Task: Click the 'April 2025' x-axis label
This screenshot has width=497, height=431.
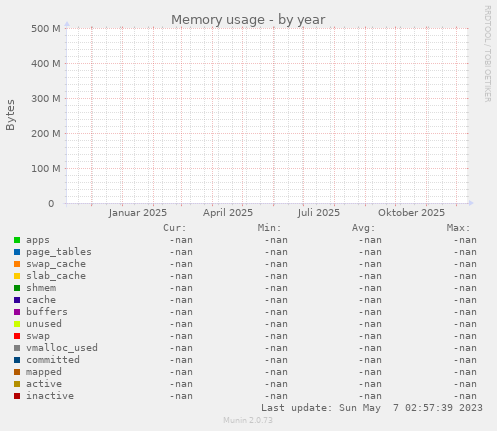Action: pos(228,213)
